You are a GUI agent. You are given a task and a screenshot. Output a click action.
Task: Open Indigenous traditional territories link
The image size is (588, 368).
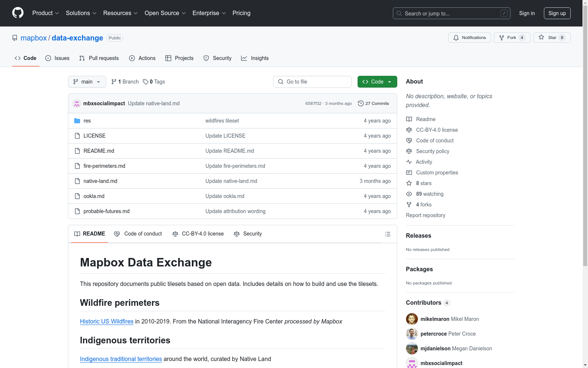click(121, 359)
